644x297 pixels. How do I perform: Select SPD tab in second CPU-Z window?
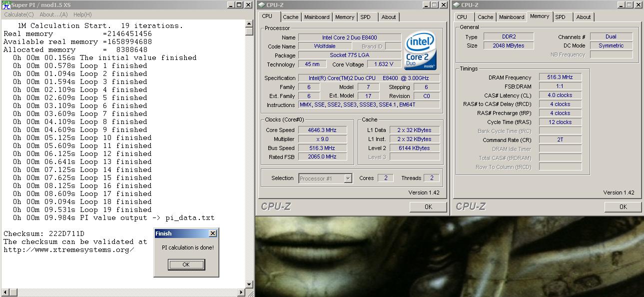click(561, 17)
